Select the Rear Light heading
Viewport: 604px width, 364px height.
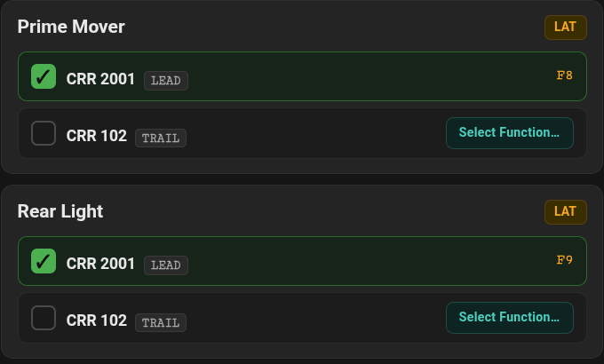60,211
